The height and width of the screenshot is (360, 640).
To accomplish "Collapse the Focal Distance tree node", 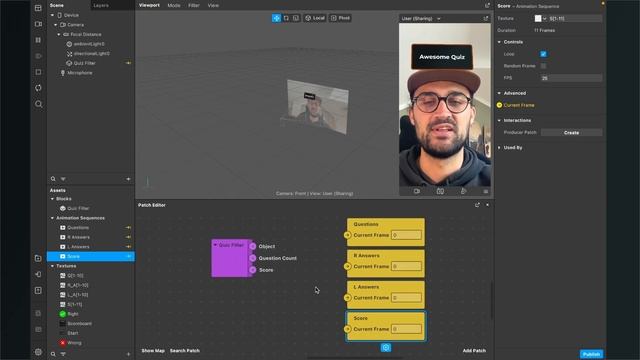I will (x=59, y=34).
